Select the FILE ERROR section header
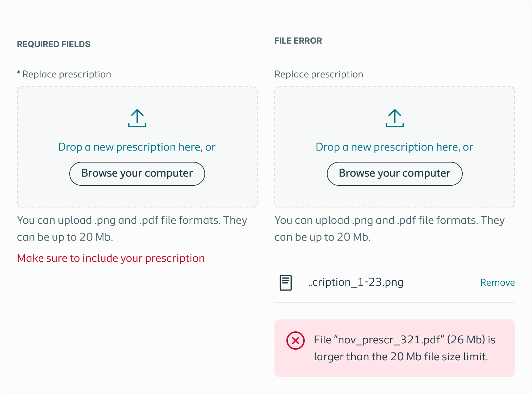 click(x=298, y=40)
